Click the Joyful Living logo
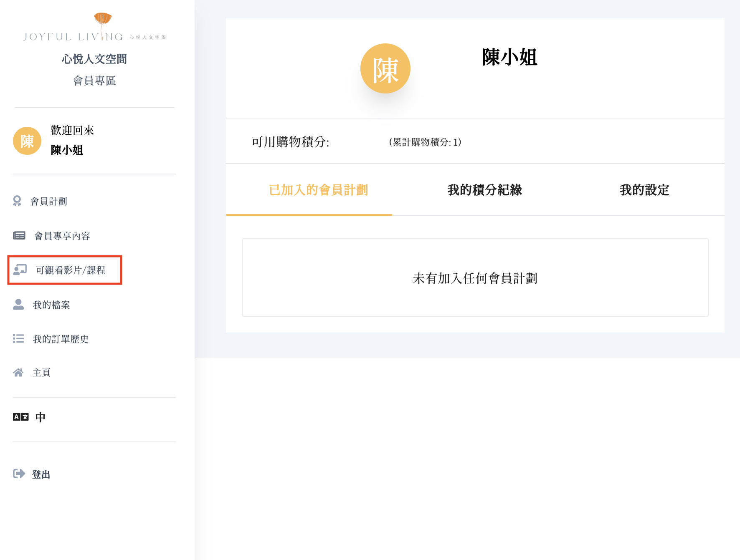The height and width of the screenshot is (560, 740). tap(94, 28)
